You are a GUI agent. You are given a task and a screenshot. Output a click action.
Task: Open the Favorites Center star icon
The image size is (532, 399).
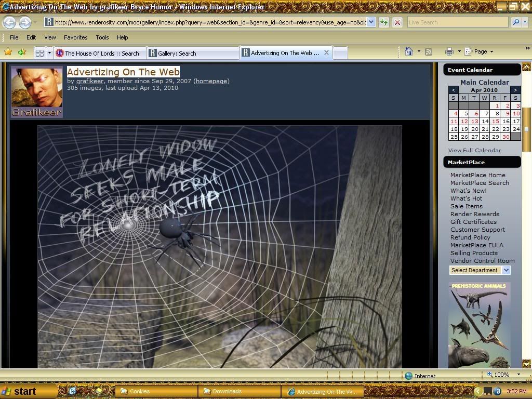click(8, 52)
